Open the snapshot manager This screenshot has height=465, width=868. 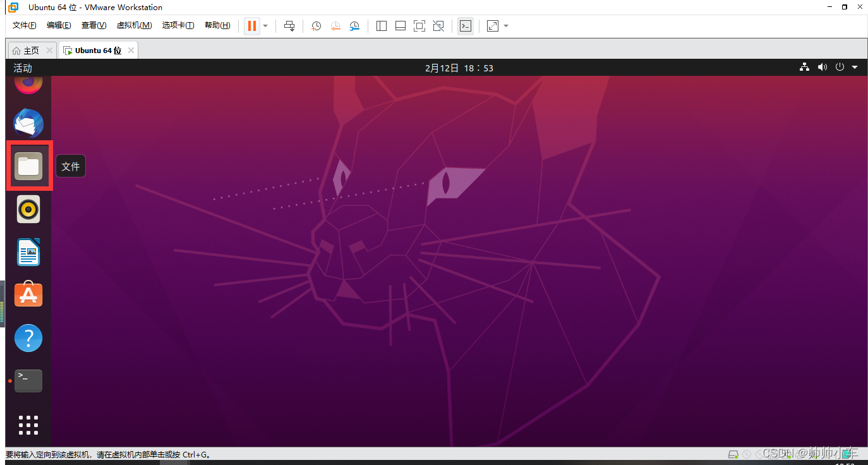[355, 26]
